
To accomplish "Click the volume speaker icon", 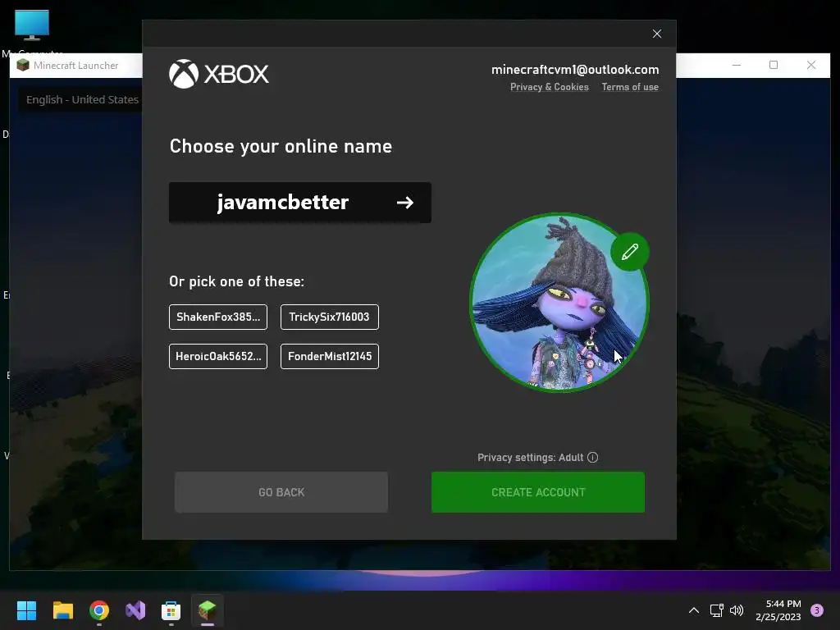I will pyautogui.click(x=737, y=610).
